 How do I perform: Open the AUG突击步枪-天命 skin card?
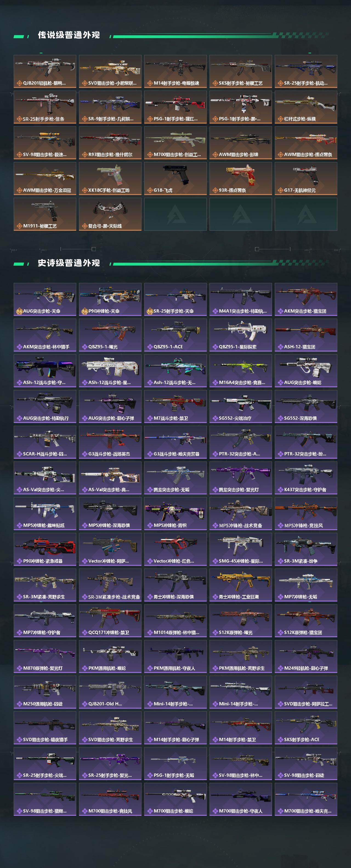pyautogui.click(x=45, y=299)
